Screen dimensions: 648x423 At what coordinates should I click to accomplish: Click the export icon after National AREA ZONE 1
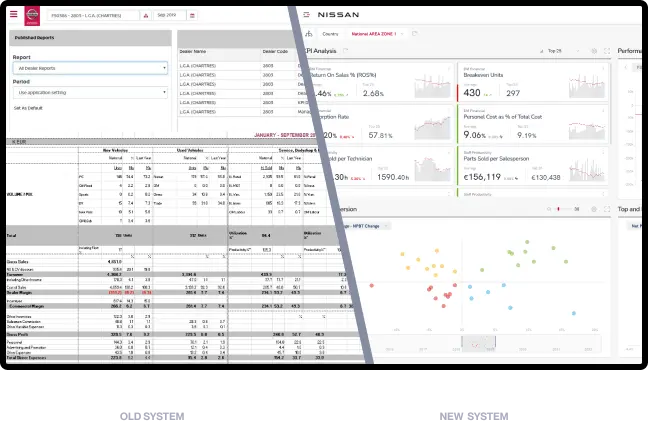point(415,34)
